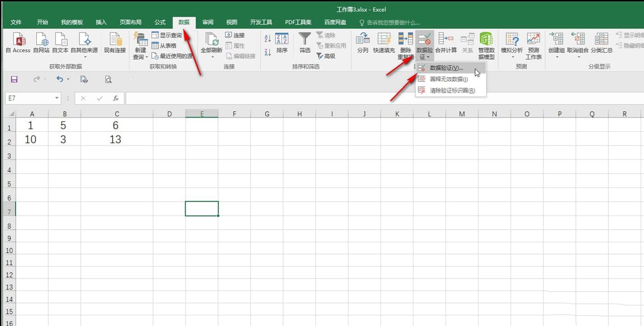Switch to the 开发工具 developer tab
644x326 pixels.
tap(261, 22)
